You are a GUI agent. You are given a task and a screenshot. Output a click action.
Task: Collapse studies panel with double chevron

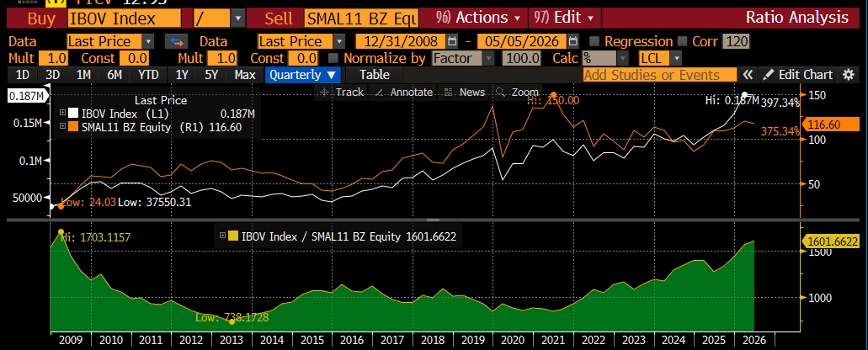coord(748,75)
